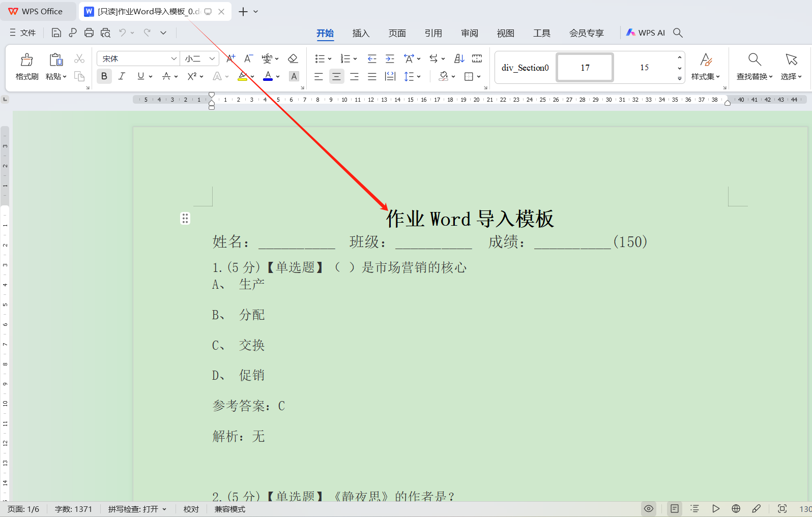Click the clear formatting eraser icon
Viewport: 812px width, 517px height.
pyautogui.click(x=293, y=59)
